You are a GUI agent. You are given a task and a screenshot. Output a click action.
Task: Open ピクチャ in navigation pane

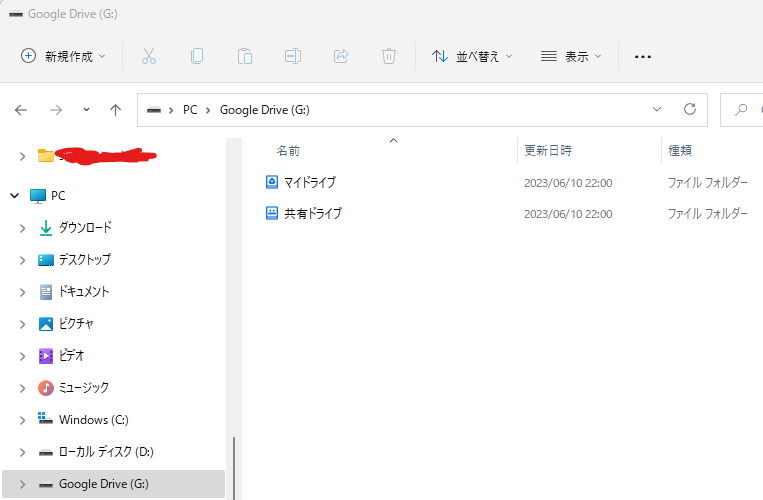[x=76, y=323]
